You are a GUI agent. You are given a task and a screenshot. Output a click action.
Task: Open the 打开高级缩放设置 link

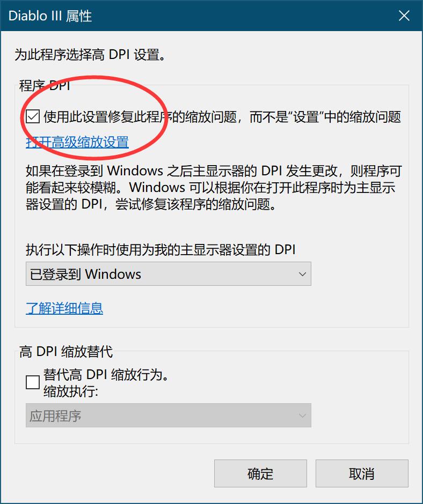pos(77,142)
